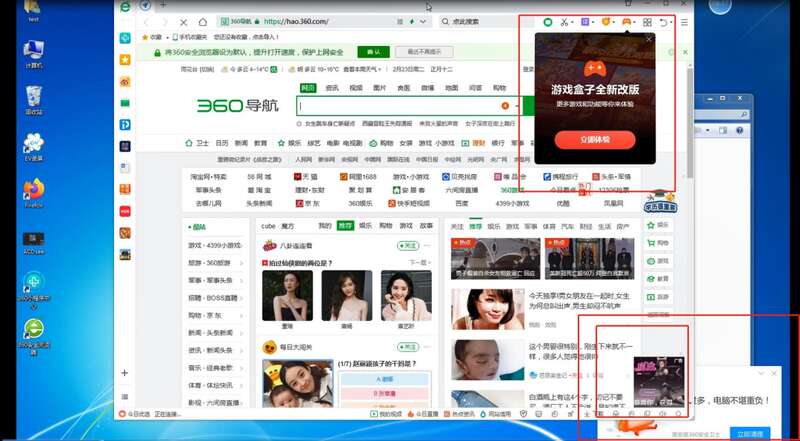Open the game controller toolbar icon
The height and width of the screenshot is (441, 800).
(626, 22)
